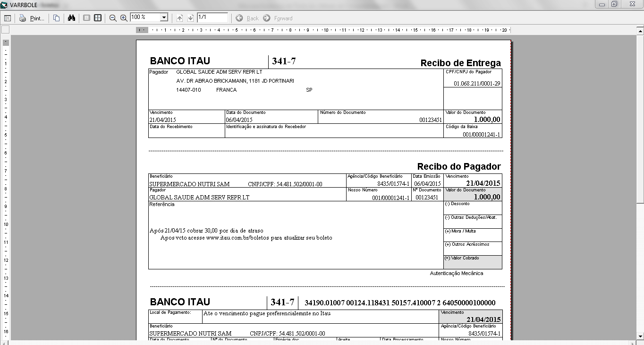Click the 'Apos vcto acesse www.itau.com.br/boletos' line
This screenshot has height=345, width=644.
coord(246,238)
